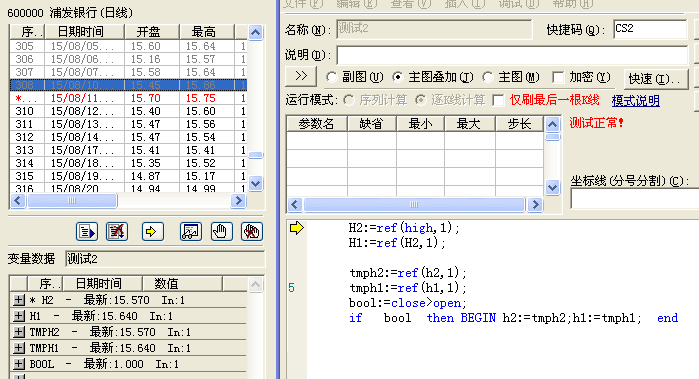Select row 315 dated 15/08/19
699x379 pixels.
tap(128, 176)
